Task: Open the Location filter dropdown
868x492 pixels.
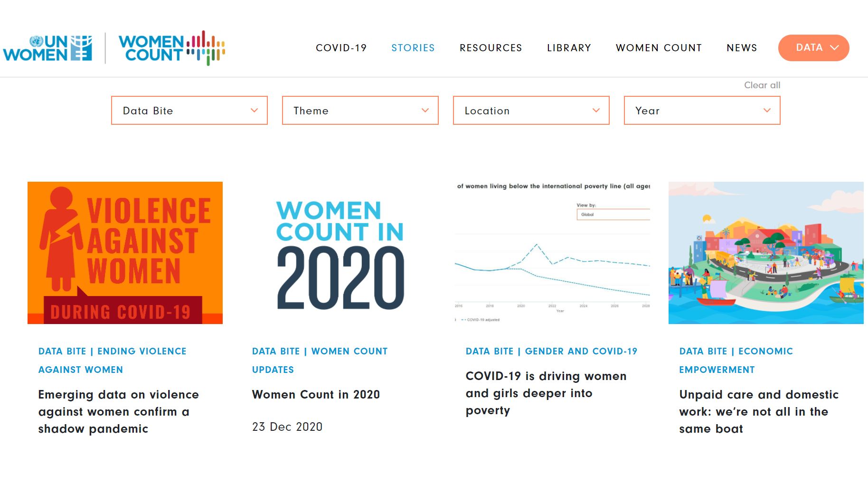Action: pos(531,111)
